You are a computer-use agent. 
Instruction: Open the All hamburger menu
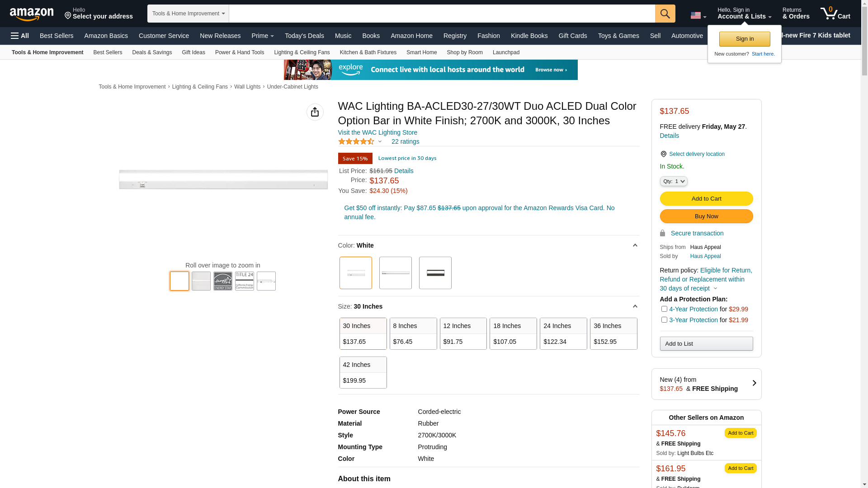click(20, 36)
